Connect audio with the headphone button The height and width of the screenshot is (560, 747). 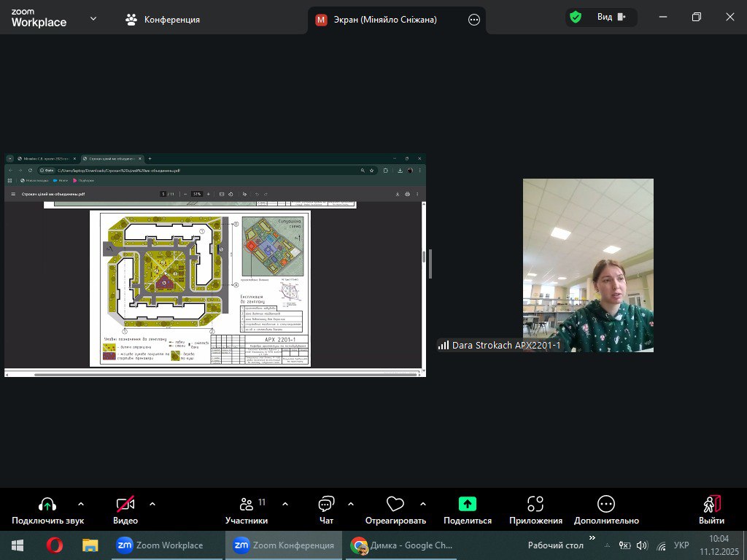(x=47, y=504)
